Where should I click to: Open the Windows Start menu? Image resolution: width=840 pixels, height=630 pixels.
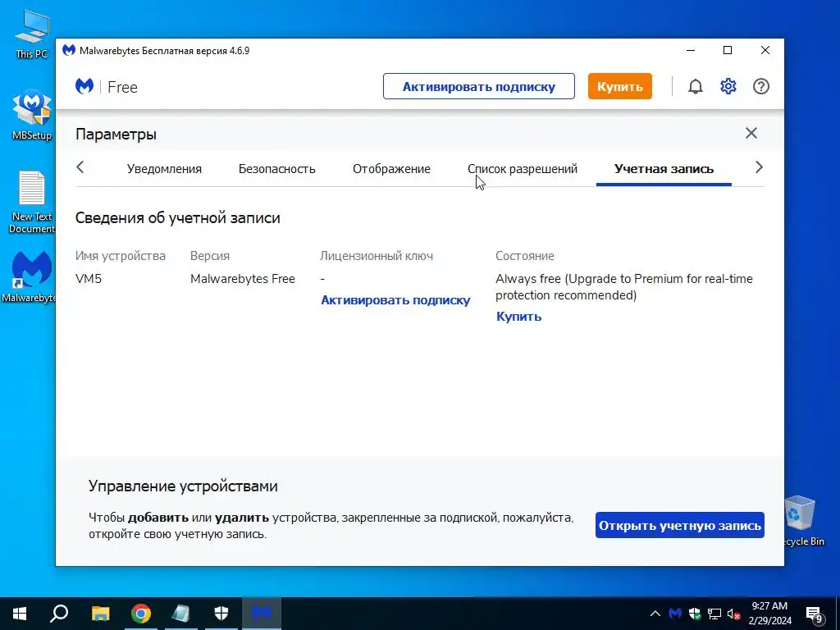pos(20,614)
